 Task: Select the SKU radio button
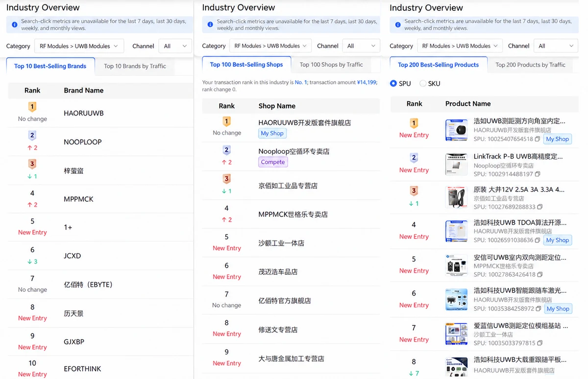pyautogui.click(x=423, y=84)
